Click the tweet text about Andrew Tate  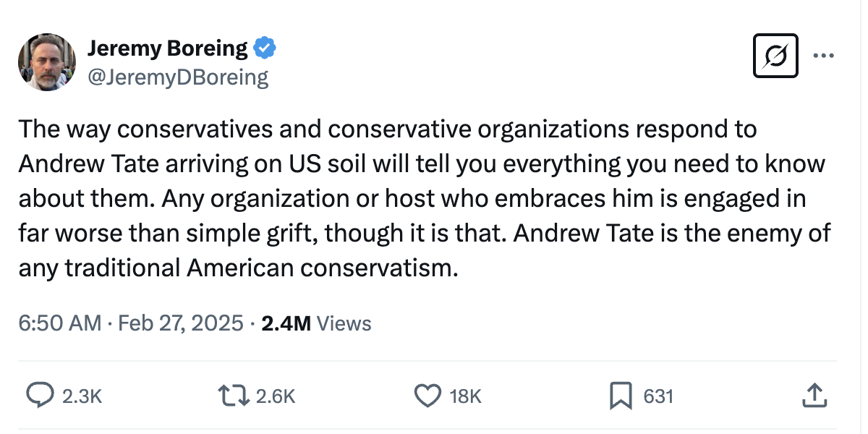point(423,199)
